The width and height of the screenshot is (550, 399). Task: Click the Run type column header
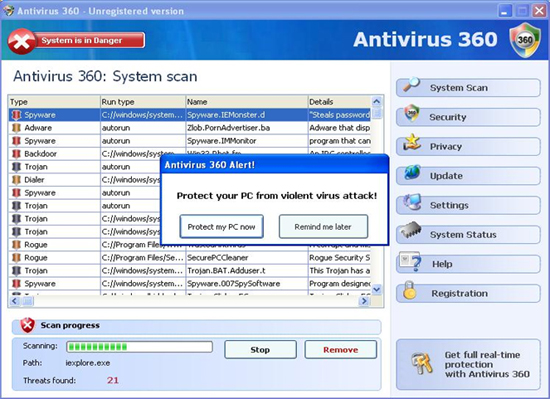click(x=143, y=102)
